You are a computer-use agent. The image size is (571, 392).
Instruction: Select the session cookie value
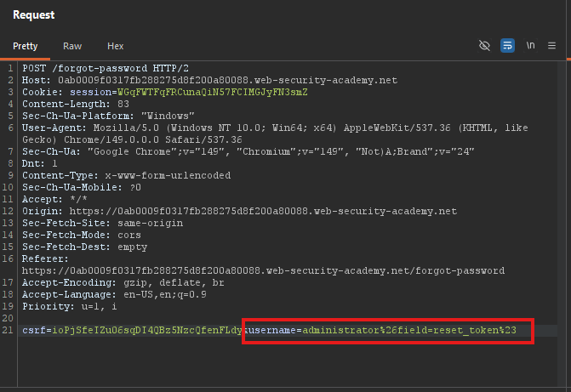[x=212, y=92]
